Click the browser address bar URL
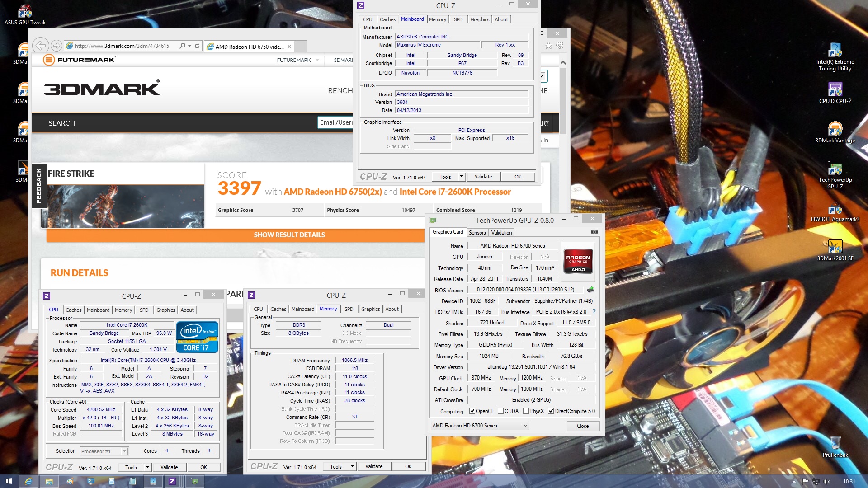Image resolution: width=868 pixels, height=488 pixels. [122, 46]
